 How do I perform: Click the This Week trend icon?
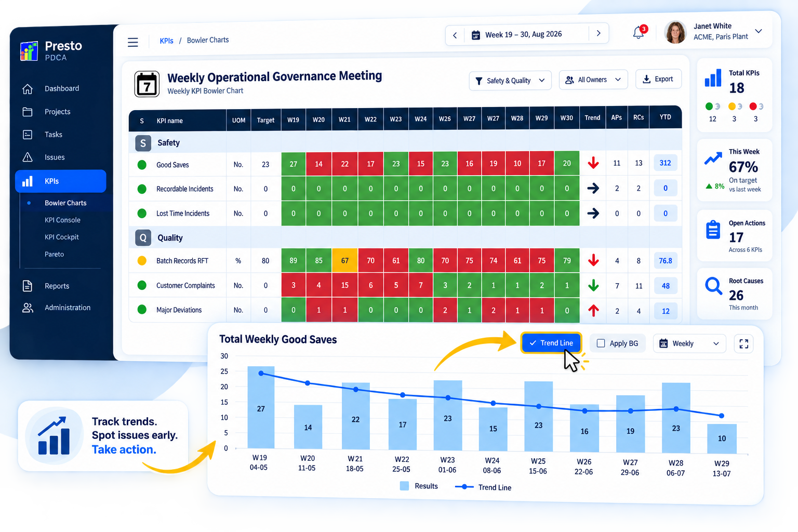[713, 158]
